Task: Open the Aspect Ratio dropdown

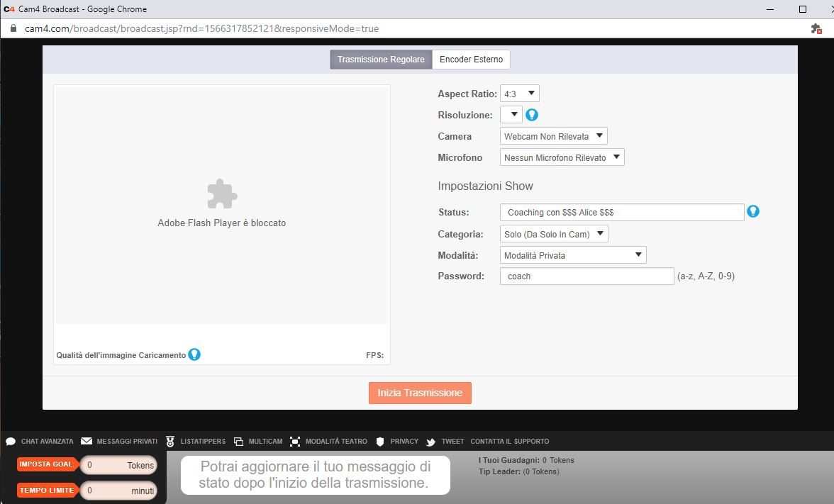Action: (x=520, y=94)
